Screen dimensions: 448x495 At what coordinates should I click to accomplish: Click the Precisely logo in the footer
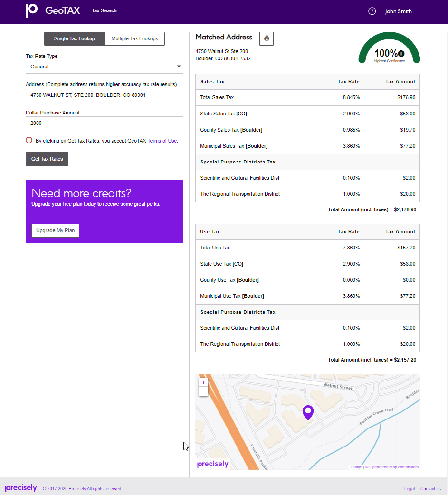pyautogui.click(x=21, y=488)
